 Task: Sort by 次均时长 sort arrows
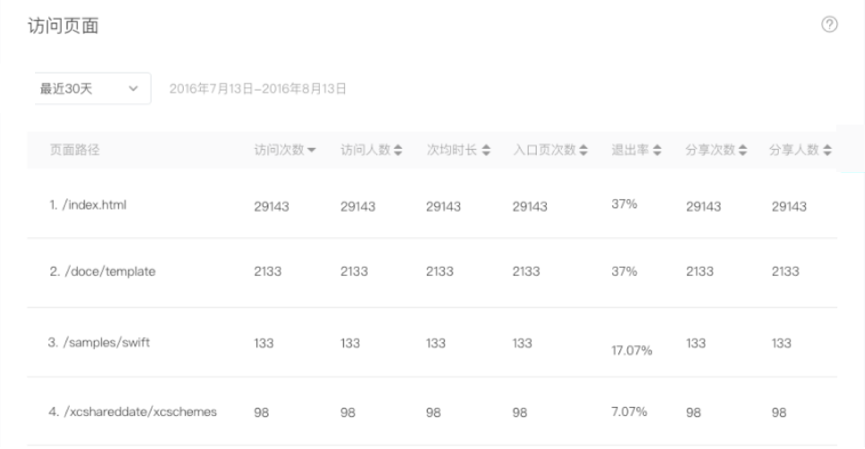[486, 150]
